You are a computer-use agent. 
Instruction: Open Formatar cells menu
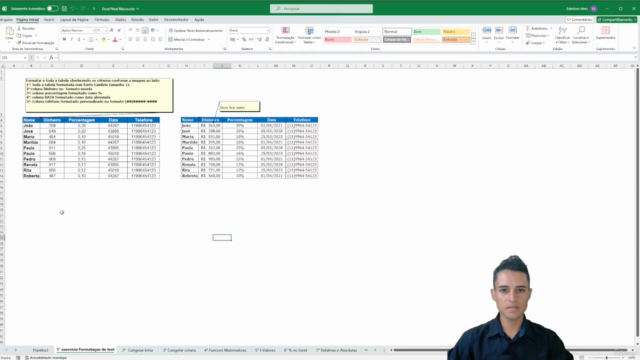[x=513, y=34]
